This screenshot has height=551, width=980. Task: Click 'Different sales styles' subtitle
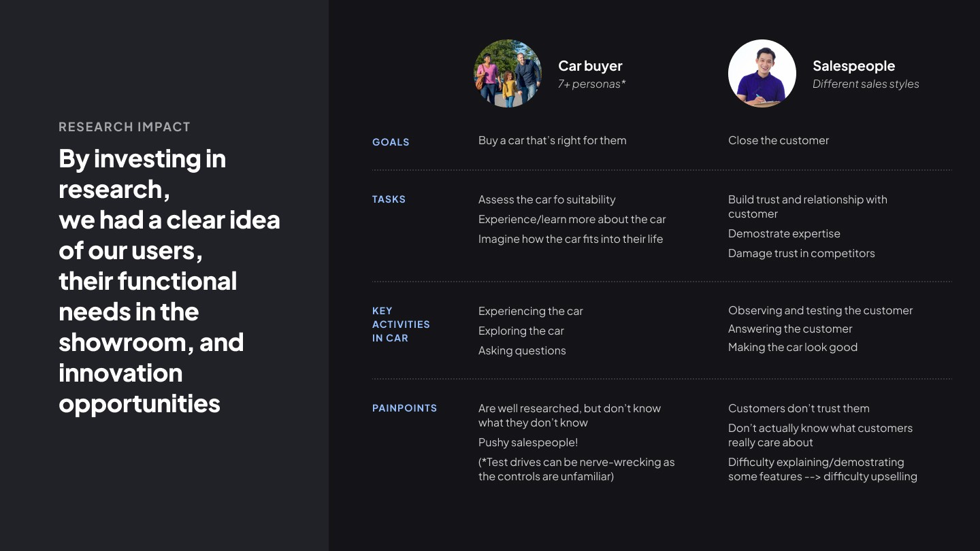point(866,84)
